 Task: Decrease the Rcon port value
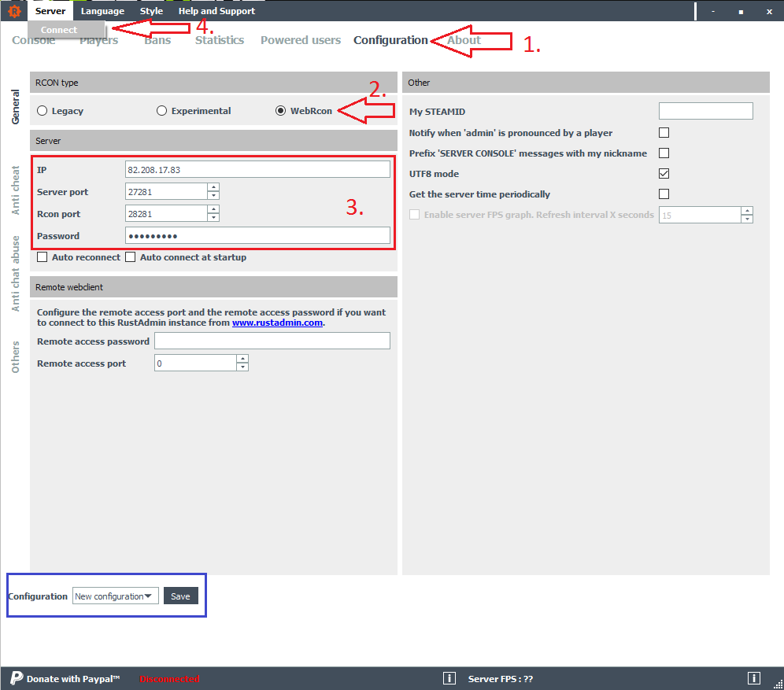[213, 218]
